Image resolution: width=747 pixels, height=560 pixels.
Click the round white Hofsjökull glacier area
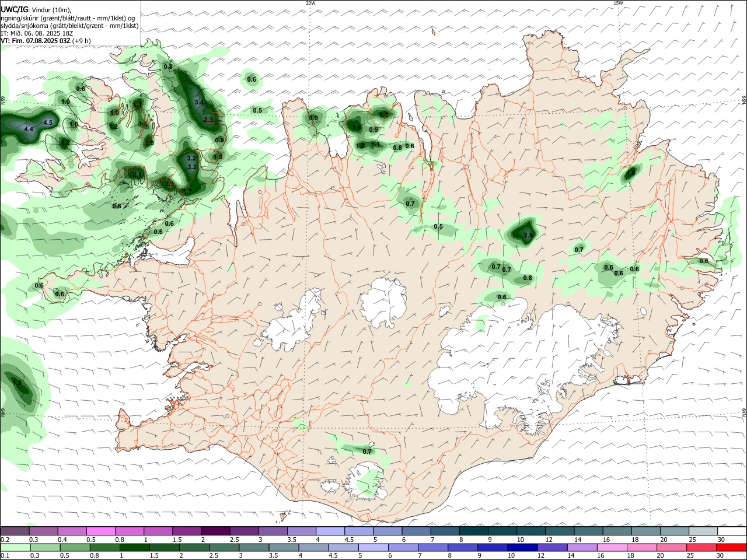(383, 302)
